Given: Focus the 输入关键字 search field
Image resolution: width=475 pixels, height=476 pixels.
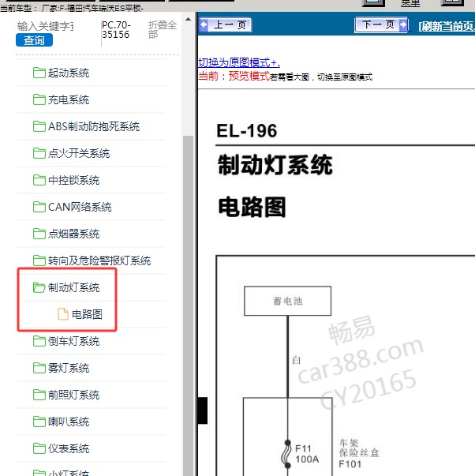Looking at the screenshot, I should click(46, 26).
